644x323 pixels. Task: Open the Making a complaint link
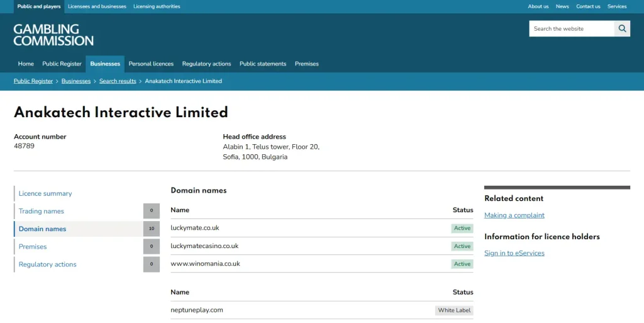(x=514, y=215)
